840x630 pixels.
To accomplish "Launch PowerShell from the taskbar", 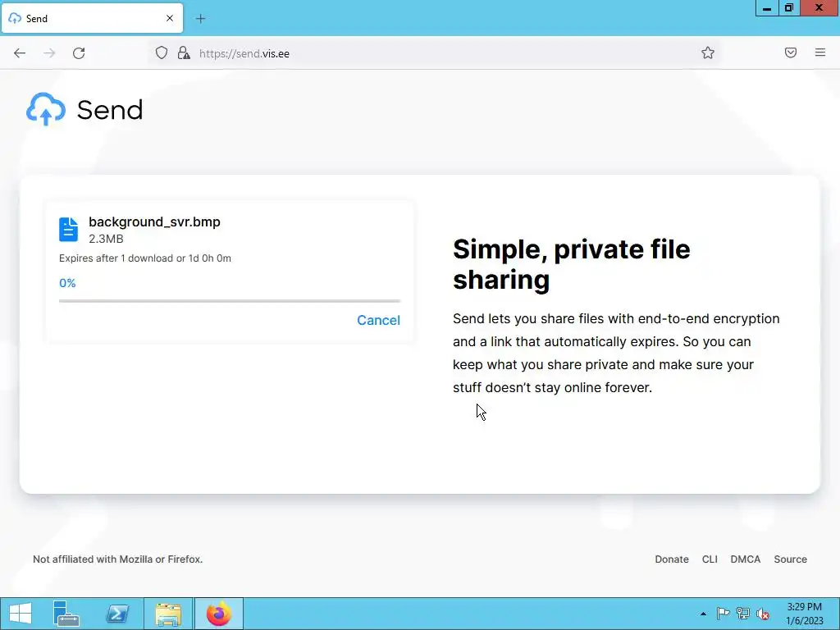I will click(x=117, y=614).
